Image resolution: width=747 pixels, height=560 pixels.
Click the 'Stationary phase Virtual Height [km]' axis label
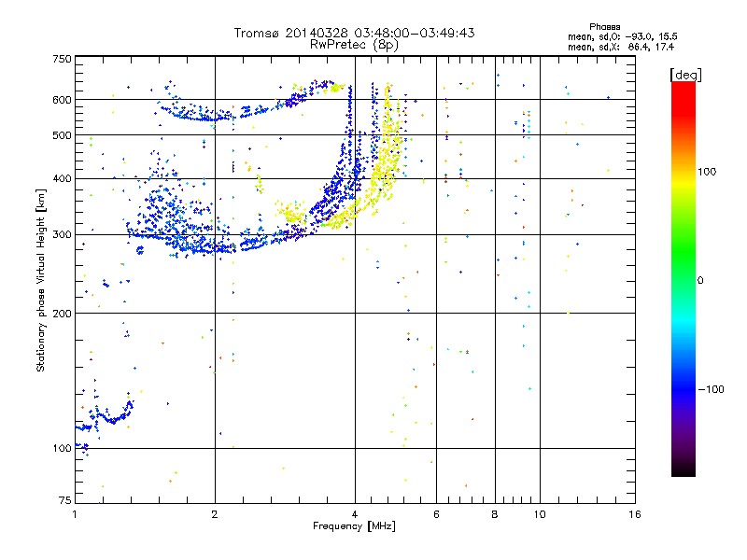tap(40, 280)
